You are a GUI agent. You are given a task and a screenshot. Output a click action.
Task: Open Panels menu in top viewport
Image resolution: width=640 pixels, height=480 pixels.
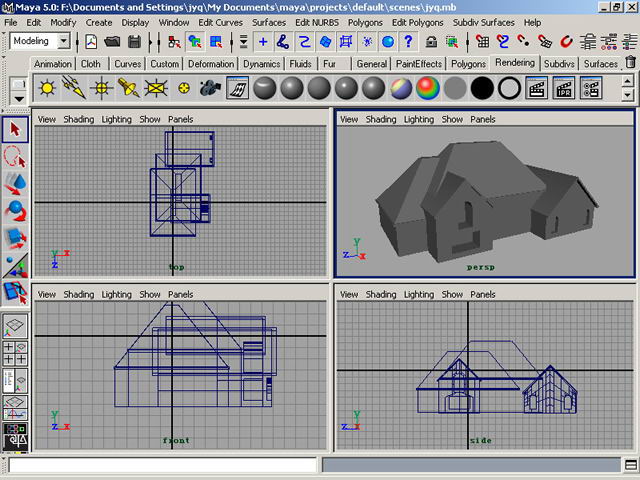click(x=181, y=119)
